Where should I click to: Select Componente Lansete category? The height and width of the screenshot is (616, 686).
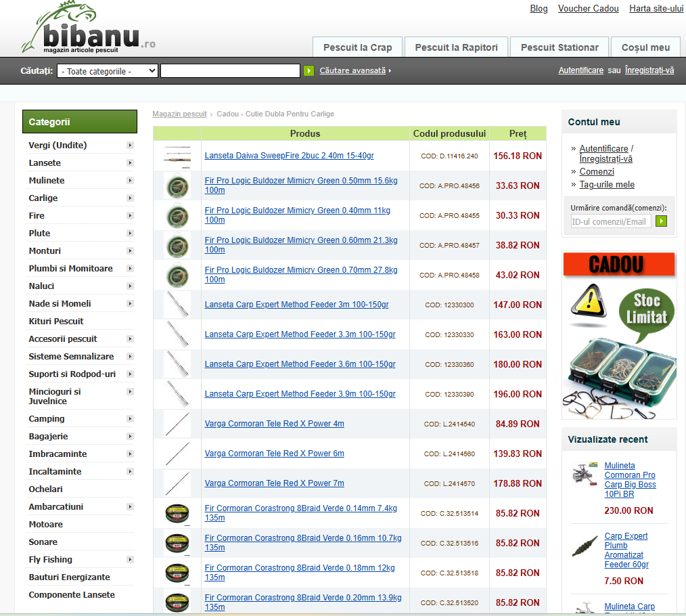(72, 594)
